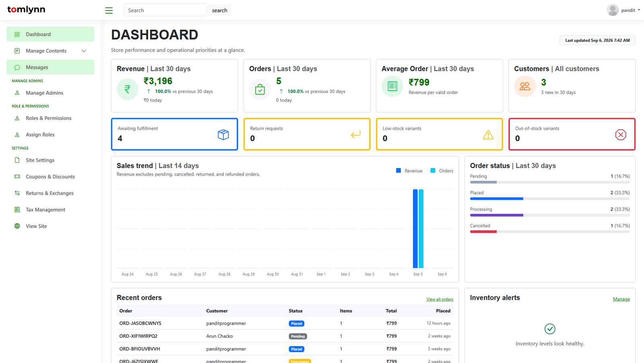Screen dimensions: 644x363
Task: Open Returns & Exchanges page
Action: (x=50, y=193)
